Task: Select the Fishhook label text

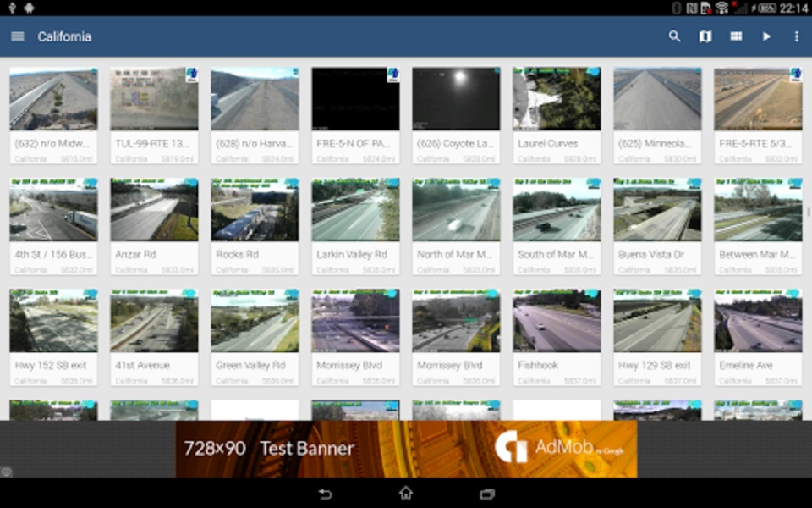Action: 538,366
